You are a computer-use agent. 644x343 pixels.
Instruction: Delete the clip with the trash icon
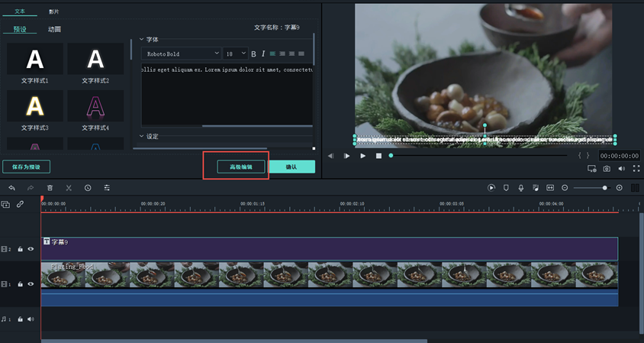(50, 187)
